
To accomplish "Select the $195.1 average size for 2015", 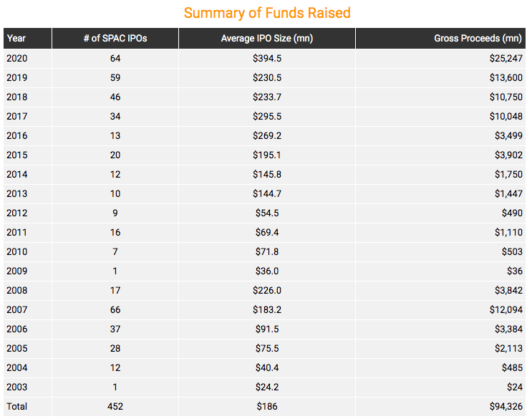I will [x=267, y=155].
